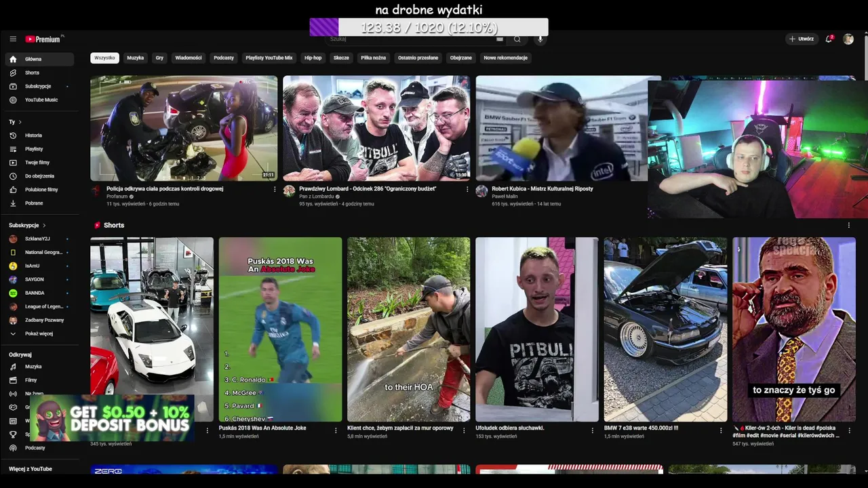Open Shorts shelf three-dot menu
This screenshot has width=868, height=488.
pos(848,225)
